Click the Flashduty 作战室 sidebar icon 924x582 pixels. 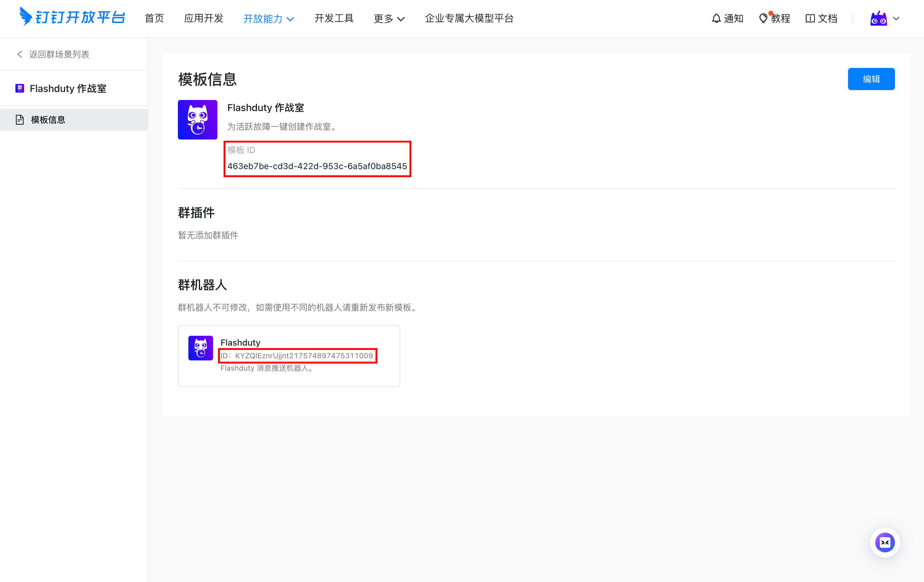tap(19, 89)
